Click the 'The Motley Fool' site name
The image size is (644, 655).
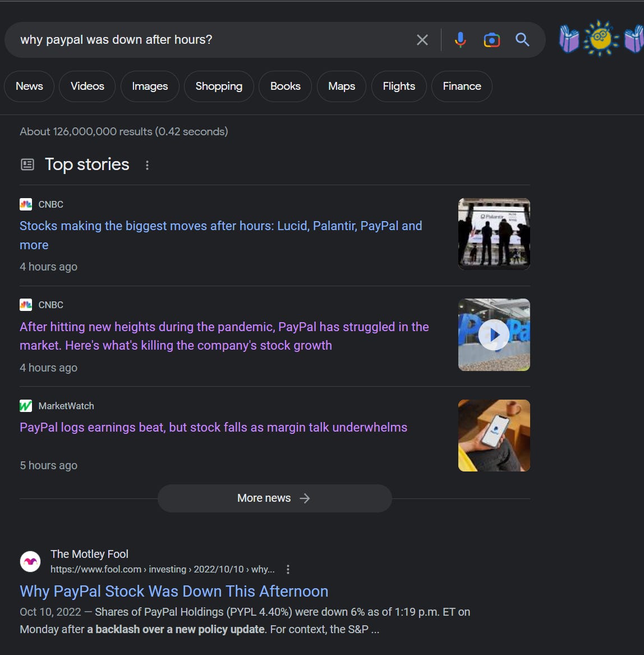[x=89, y=554]
